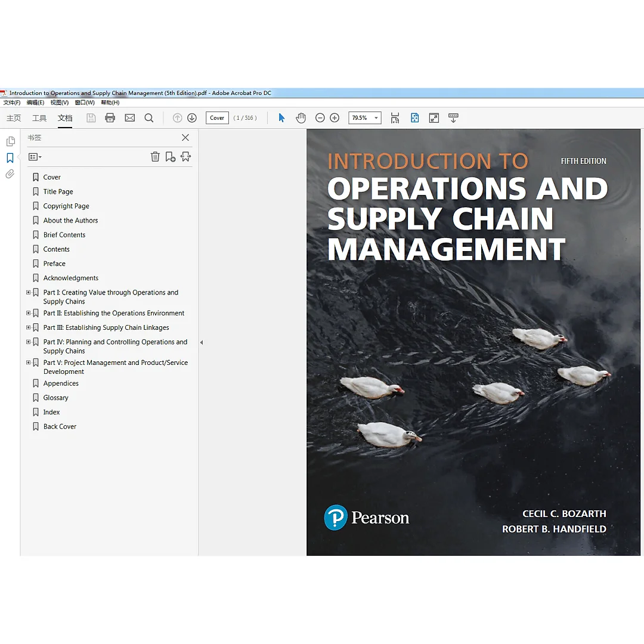Click page number field showing Cover

coord(217,118)
